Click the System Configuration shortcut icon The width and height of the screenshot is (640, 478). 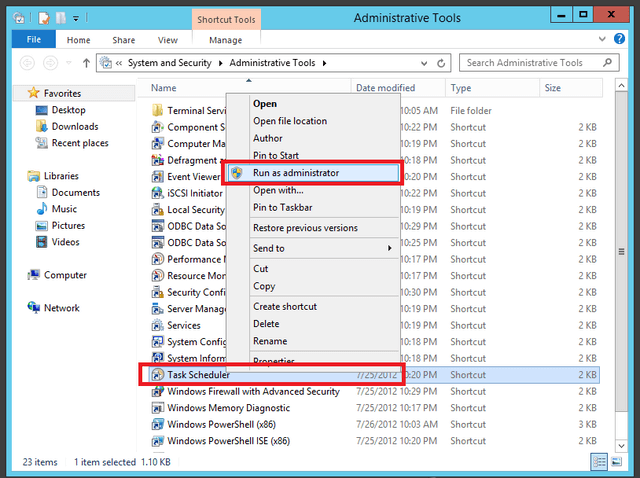158,342
